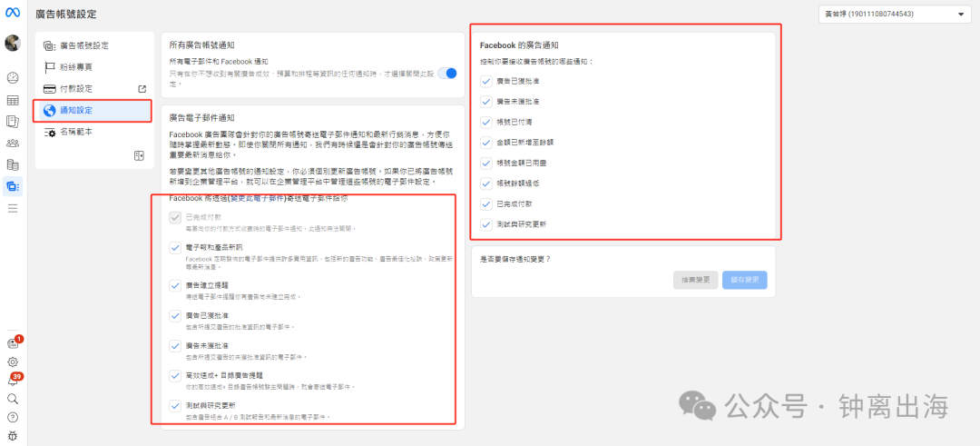Click the Facebook 的廣告通知 heading
The image size is (980, 446).
[x=519, y=45]
